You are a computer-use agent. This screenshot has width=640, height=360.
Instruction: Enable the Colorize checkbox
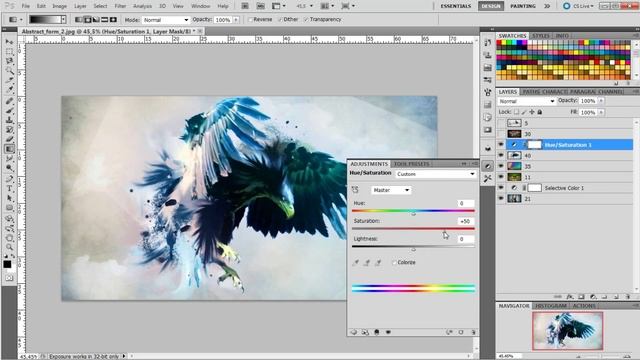click(x=394, y=262)
